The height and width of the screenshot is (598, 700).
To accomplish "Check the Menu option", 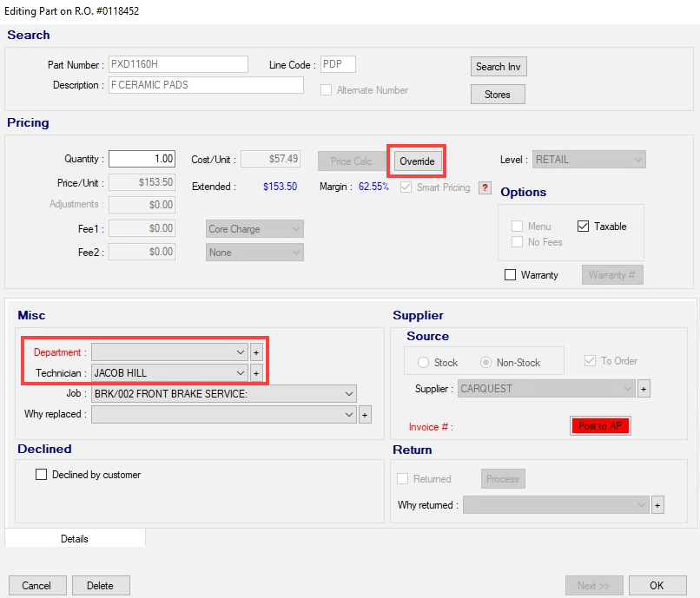I will pos(517,227).
